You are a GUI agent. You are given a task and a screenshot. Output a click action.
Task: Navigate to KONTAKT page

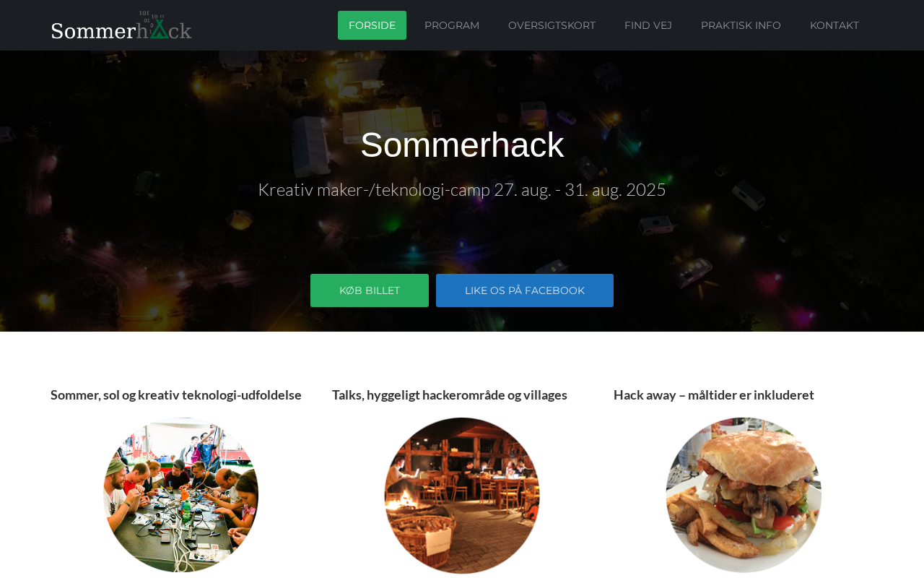pyautogui.click(x=834, y=25)
